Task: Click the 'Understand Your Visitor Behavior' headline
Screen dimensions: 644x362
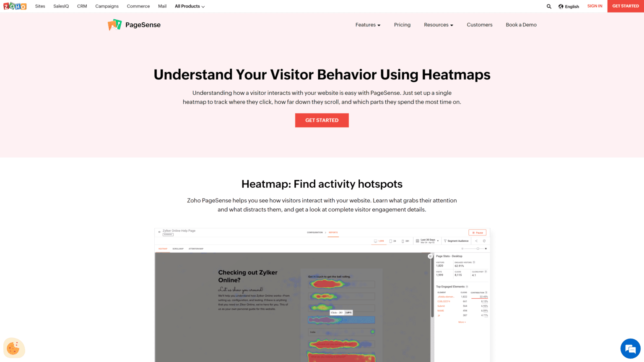Action: click(322, 75)
